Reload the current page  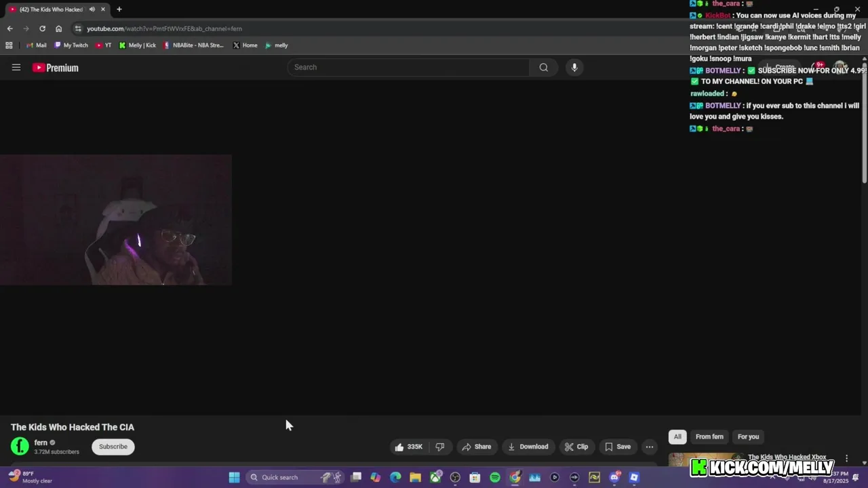(42, 28)
